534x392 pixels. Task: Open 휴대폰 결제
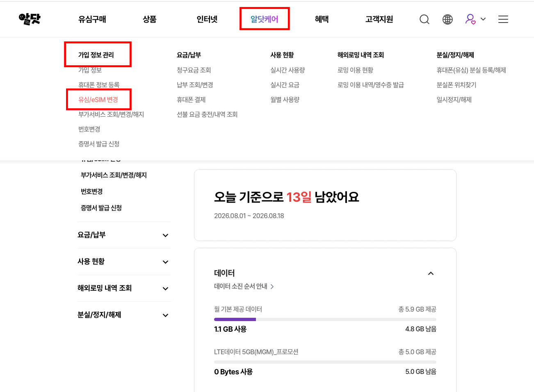[191, 100]
